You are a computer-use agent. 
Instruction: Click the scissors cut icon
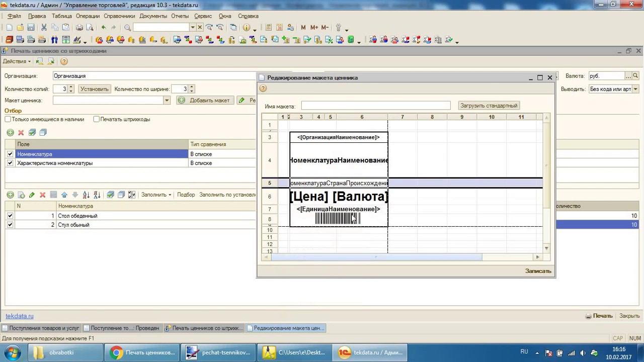click(x=44, y=28)
